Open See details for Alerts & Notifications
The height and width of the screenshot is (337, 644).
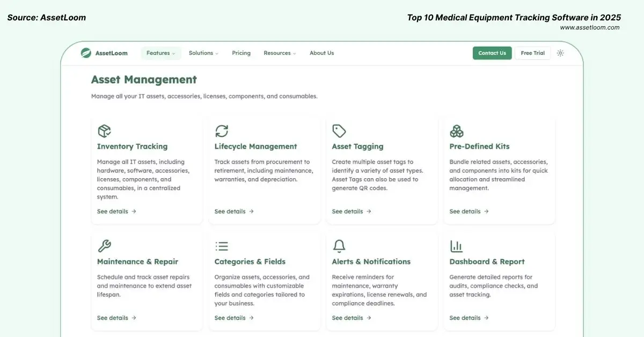click(352, 318)
